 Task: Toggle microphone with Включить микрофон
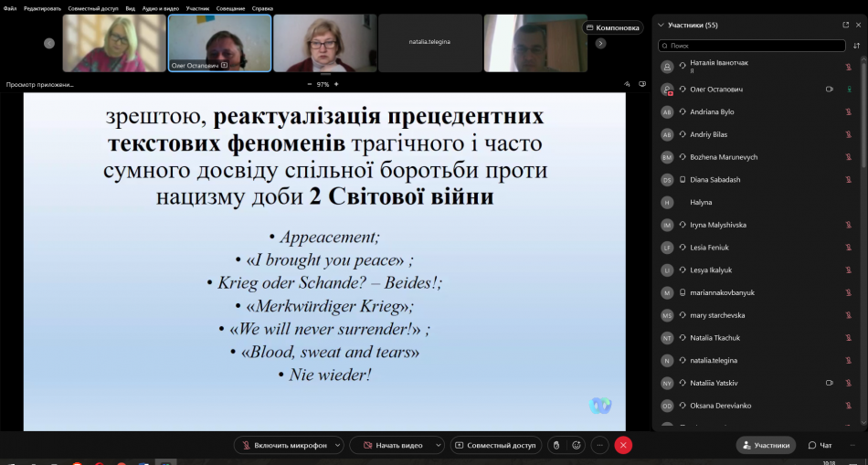282,445
